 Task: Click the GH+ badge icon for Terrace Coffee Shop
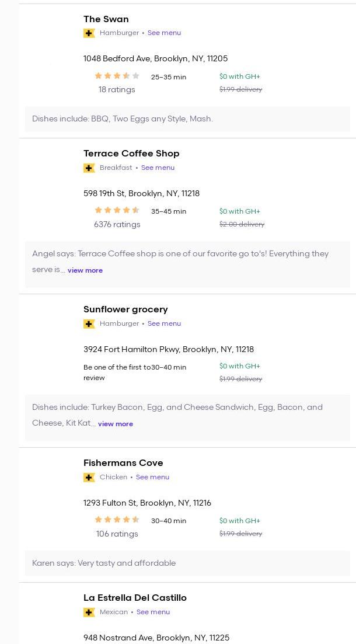coord(89,168)
